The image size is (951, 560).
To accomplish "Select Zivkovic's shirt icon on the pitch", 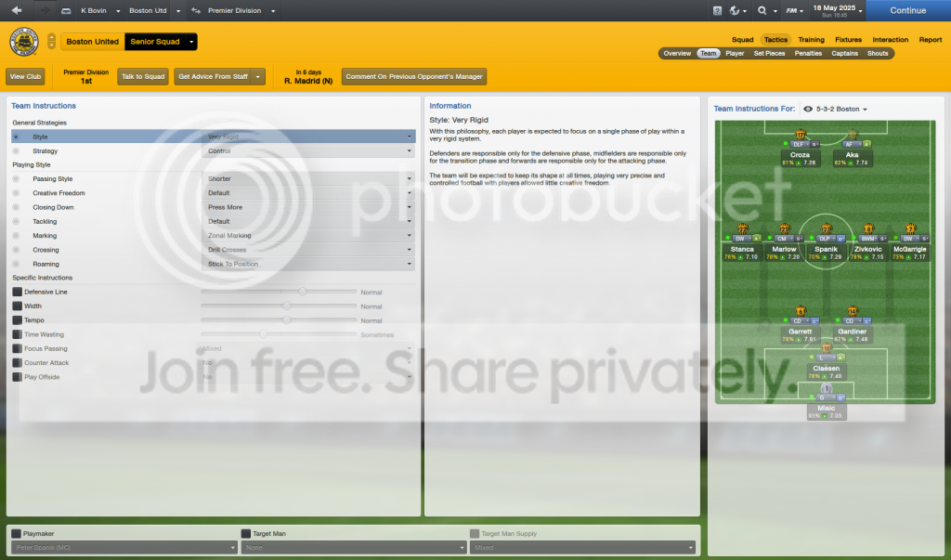I will 868,228.
